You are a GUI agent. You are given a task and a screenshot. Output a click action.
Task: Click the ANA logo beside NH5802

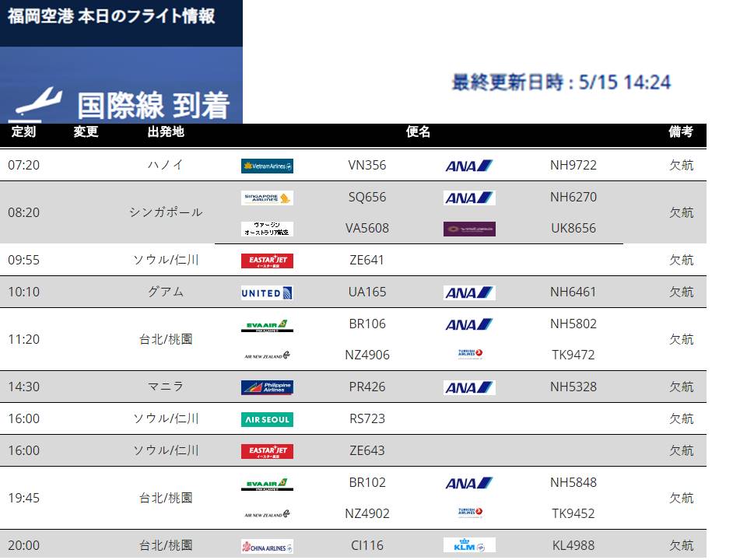[469, 324]
